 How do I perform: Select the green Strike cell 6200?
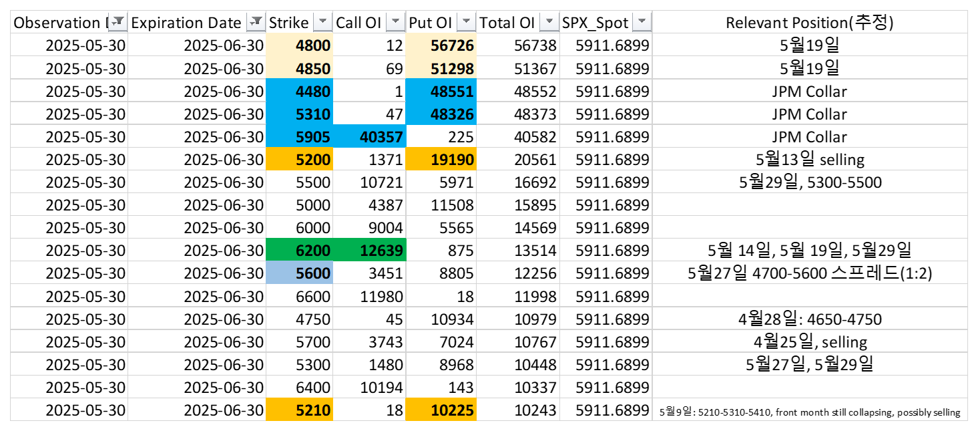(300, 250)
